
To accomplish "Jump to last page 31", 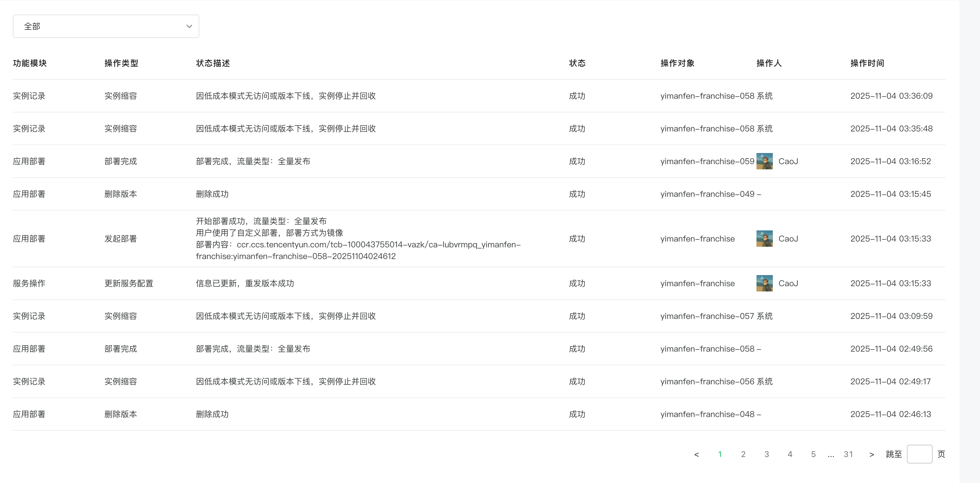I will [x=848, y=454].
